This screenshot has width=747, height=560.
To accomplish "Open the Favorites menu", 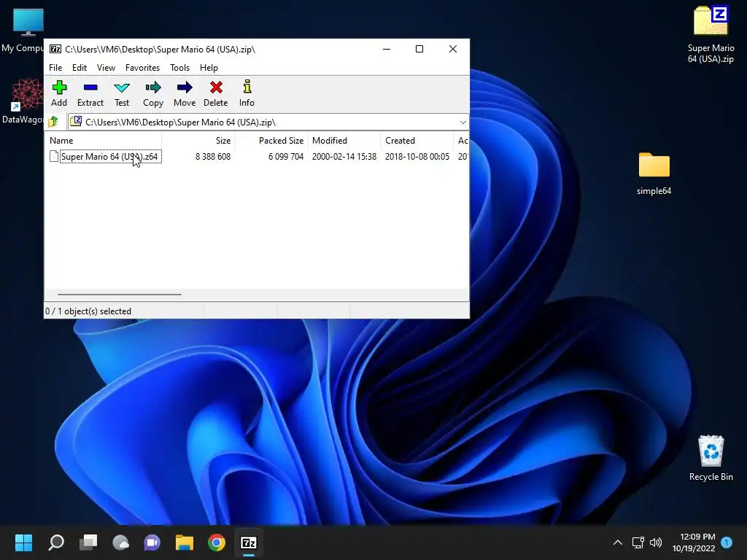I will pos(142,68).
